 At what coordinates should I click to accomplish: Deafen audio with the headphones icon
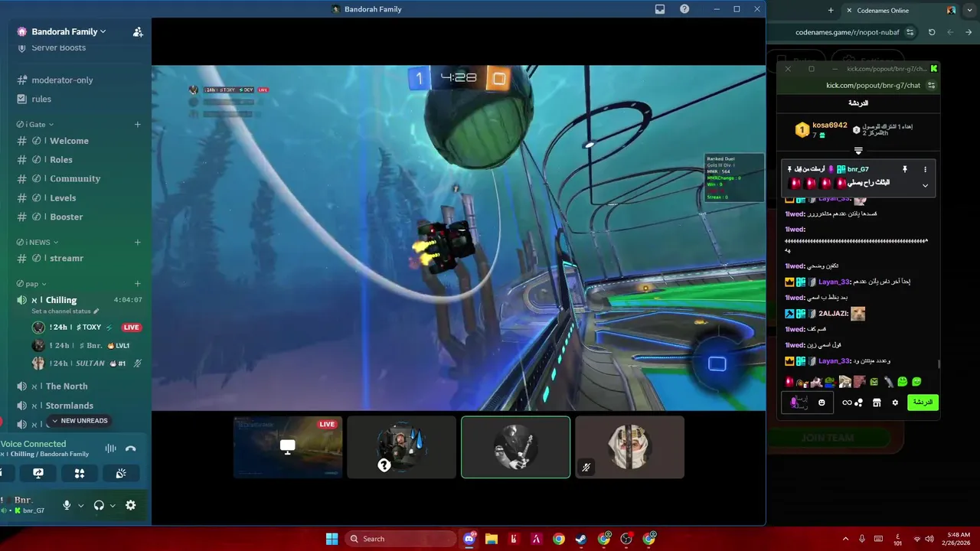(x=99, y=505)
